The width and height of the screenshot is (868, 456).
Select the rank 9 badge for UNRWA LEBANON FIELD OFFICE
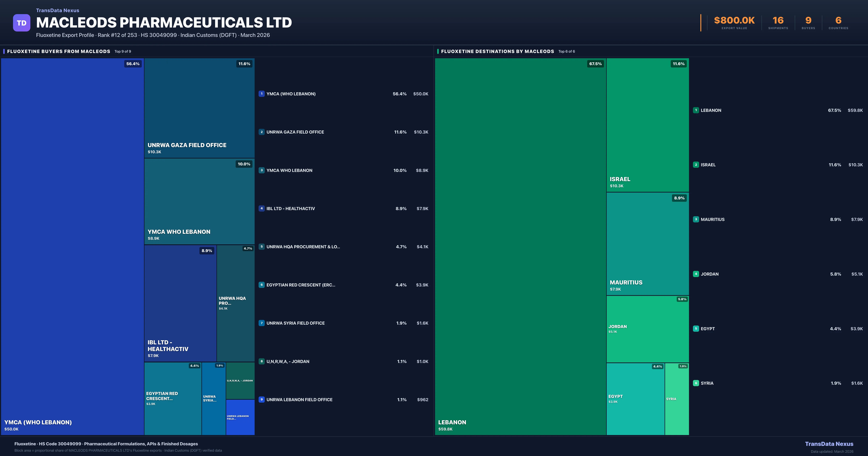[262, 399]
